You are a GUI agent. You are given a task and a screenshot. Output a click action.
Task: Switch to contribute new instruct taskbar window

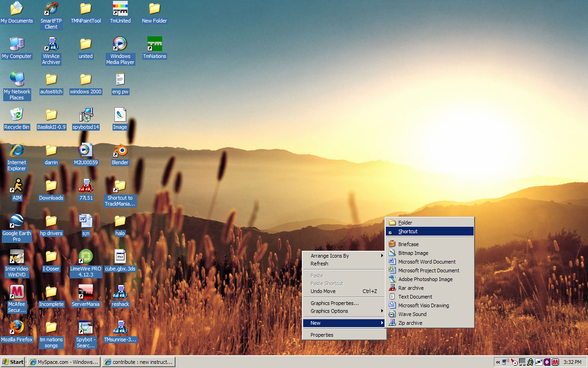click(x=139, y=362)
